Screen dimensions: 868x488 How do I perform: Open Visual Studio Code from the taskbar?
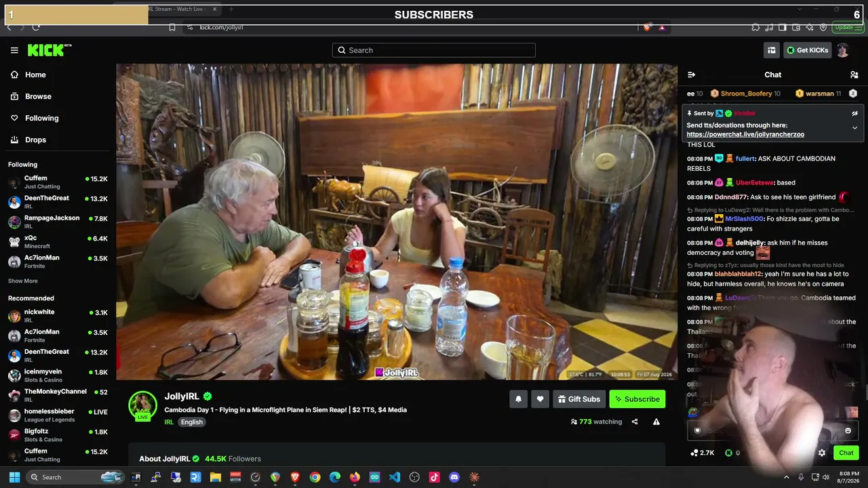pos(395,477)
